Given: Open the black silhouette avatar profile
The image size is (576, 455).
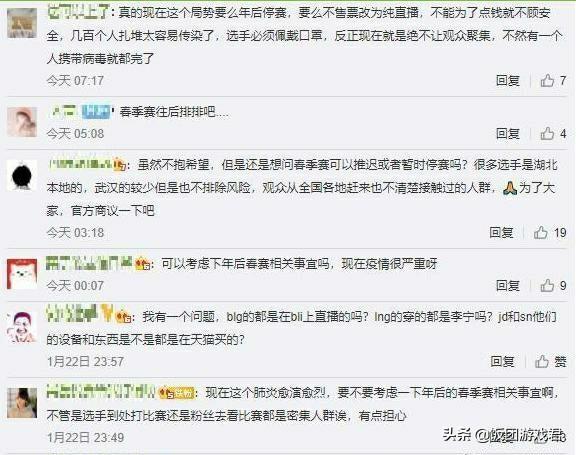Looking at the screenshot, I should [22, 175].
